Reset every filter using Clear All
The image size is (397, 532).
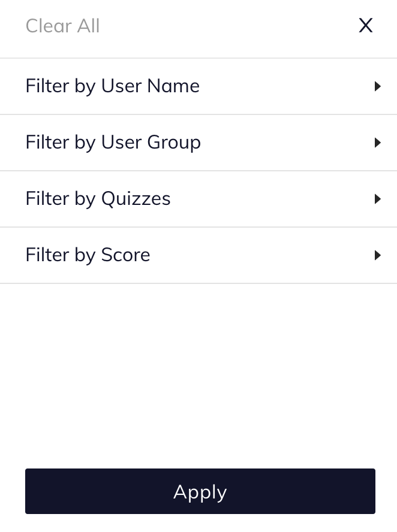coord(62,26)
